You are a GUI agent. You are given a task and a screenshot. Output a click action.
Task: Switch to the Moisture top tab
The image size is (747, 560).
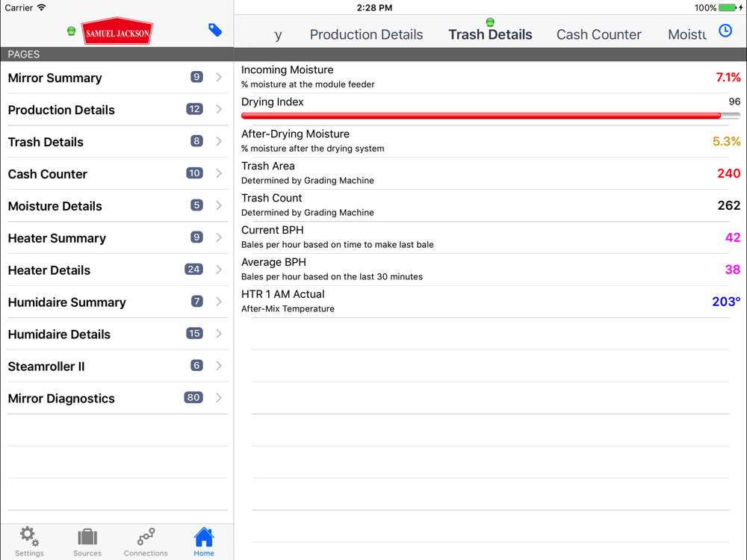(687, 35)
